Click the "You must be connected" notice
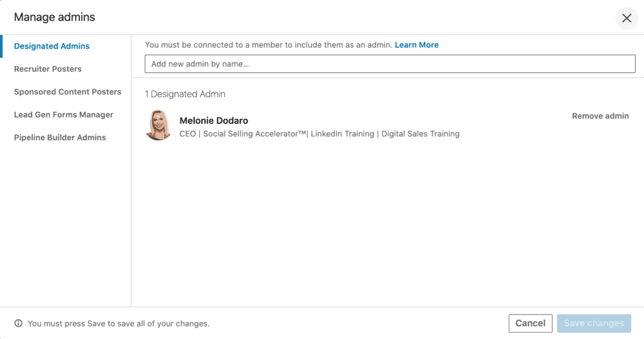This screenshot has width=644, height=339. pos(269,45)
